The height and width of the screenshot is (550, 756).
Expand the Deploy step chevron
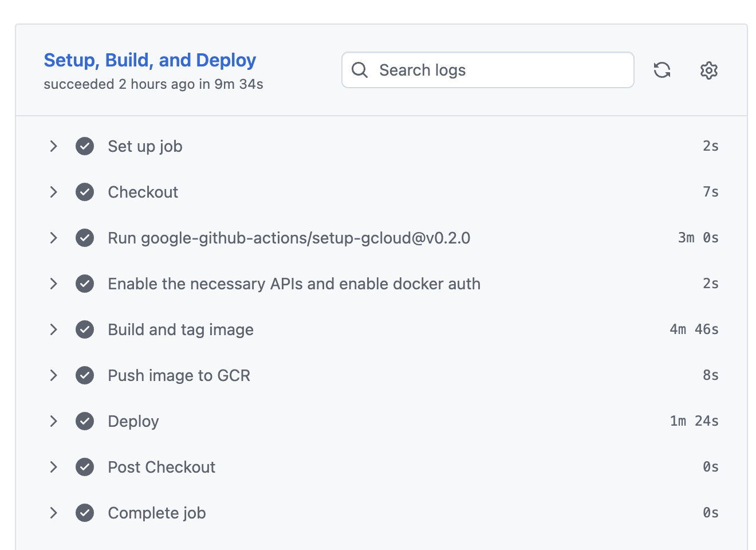point(53,421)
